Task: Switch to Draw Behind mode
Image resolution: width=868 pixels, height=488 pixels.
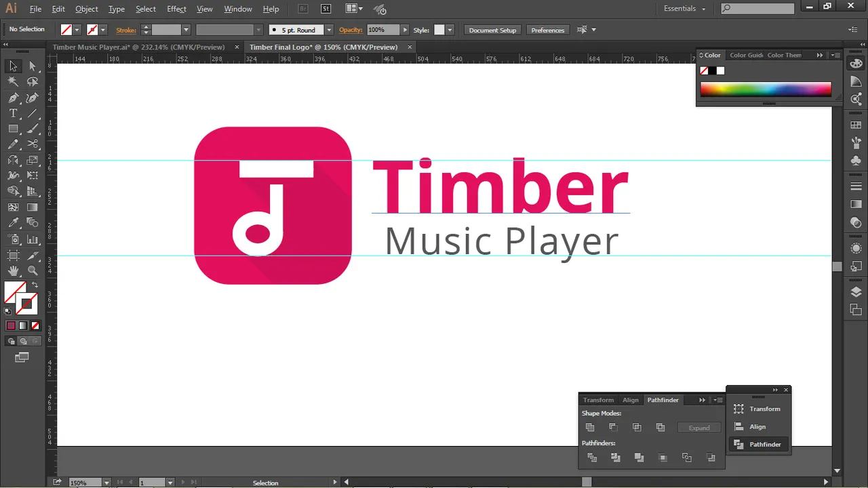Action: [x=23, y=342]
